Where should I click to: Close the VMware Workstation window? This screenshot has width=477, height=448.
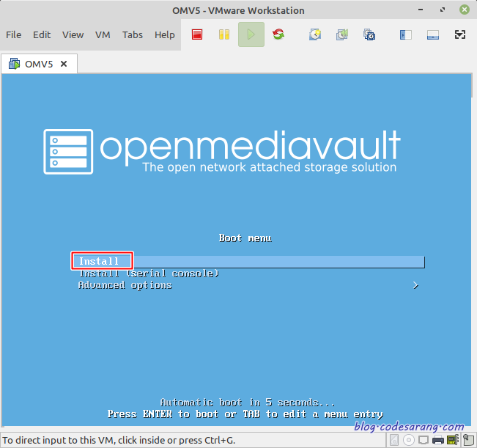coord(465,10)
